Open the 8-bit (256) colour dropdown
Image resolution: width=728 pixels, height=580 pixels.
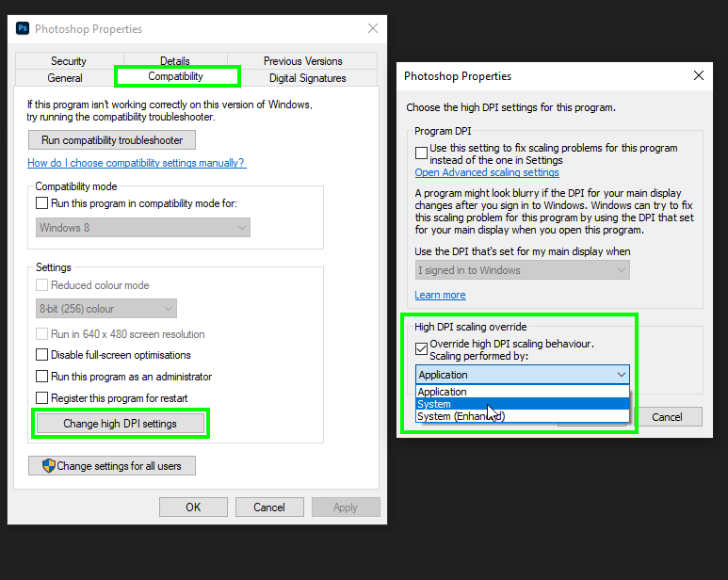[x=106, y=309]
